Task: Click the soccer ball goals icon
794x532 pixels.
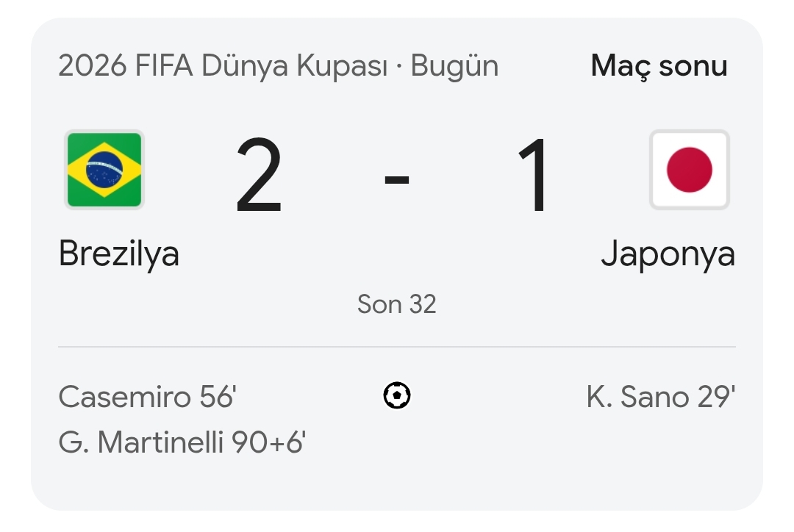Action: click(397, 395)
